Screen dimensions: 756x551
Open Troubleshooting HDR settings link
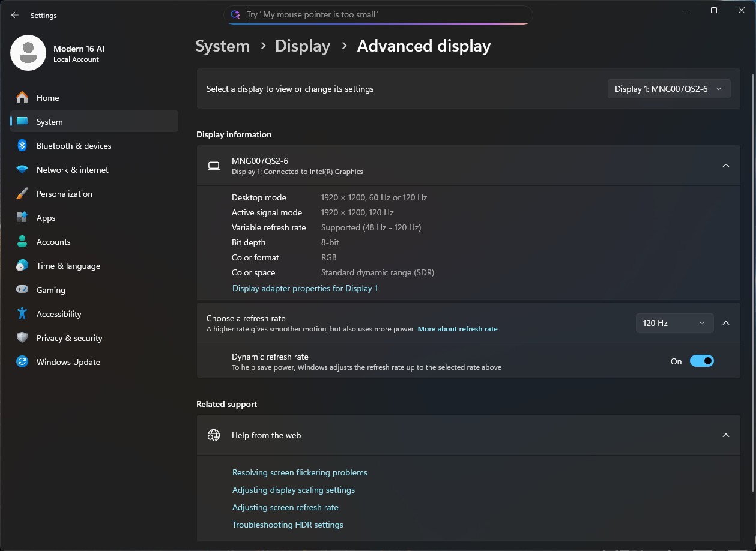(288, 525)
